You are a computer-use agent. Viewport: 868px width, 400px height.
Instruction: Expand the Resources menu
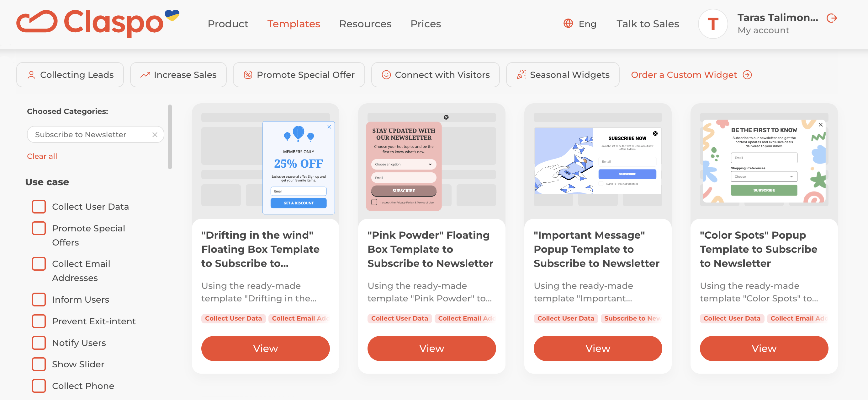click(365, 24)
